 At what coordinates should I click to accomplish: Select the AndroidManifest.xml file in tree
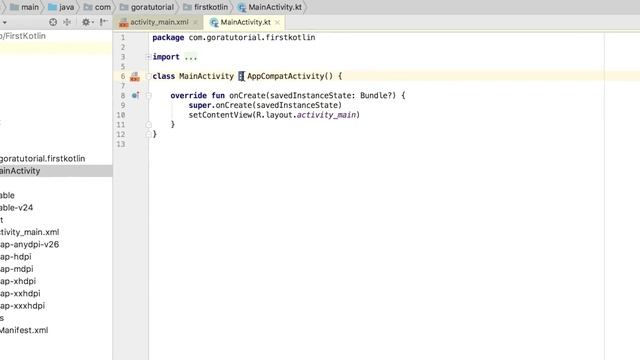pos(24,330)
